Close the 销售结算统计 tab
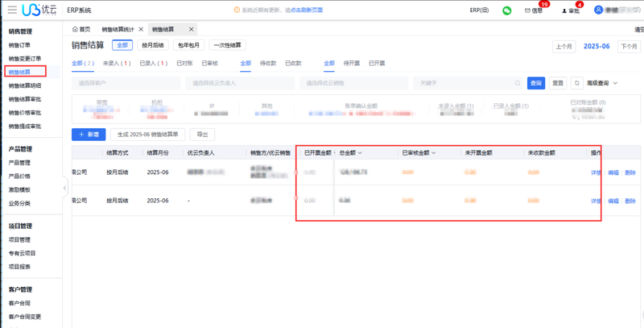 click(x=141, y=29)
